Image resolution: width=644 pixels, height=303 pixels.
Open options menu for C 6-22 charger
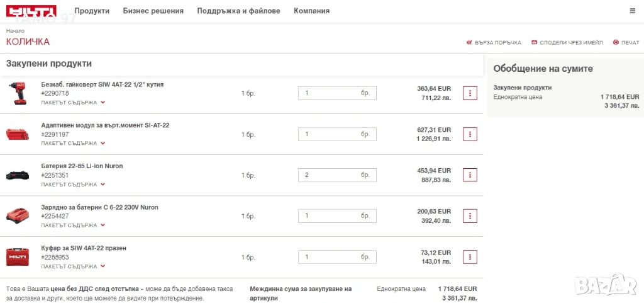click(x=469, y=216)
